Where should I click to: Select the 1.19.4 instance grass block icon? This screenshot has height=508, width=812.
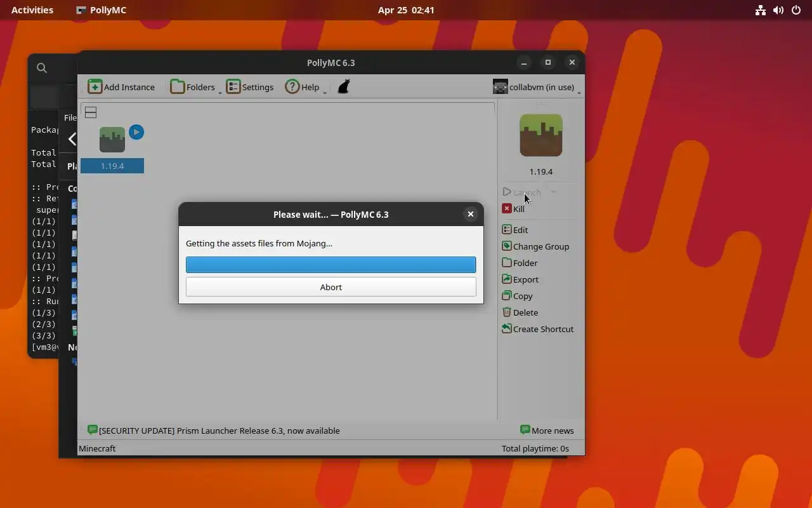pos(112,140)
